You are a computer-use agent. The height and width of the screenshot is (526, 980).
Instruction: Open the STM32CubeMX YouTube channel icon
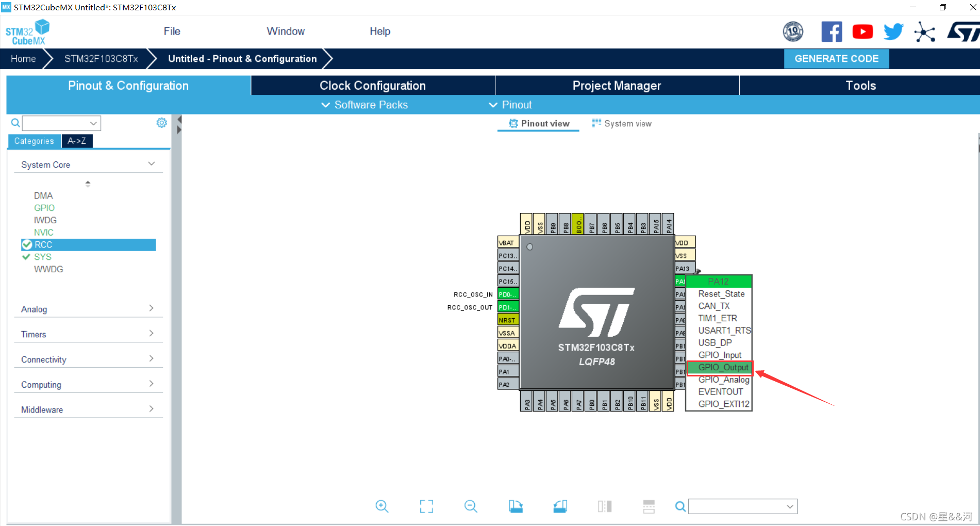click(x=862, y=31)
